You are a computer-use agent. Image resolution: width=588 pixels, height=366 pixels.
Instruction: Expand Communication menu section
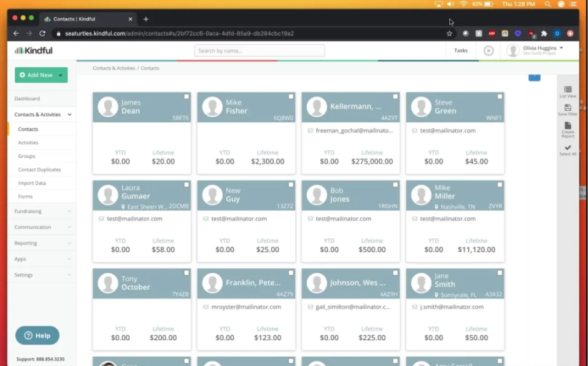[x=69, y=227]
